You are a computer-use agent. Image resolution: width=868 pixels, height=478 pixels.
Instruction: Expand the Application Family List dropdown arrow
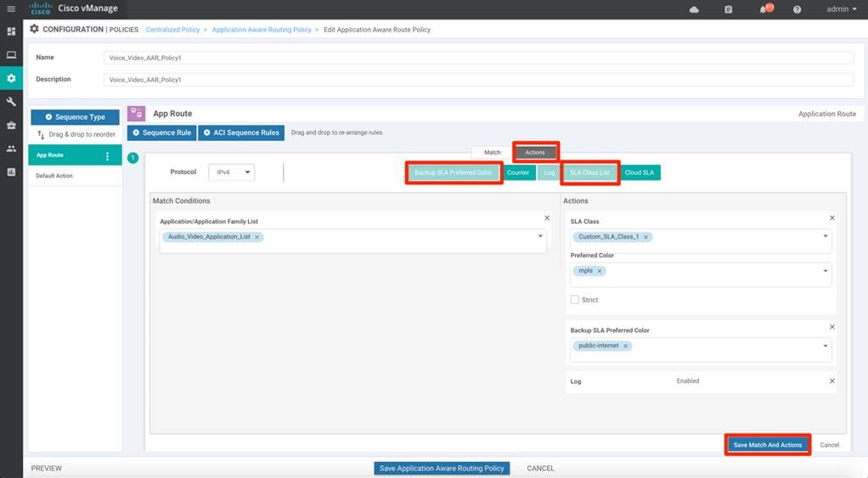click(540, 236)
